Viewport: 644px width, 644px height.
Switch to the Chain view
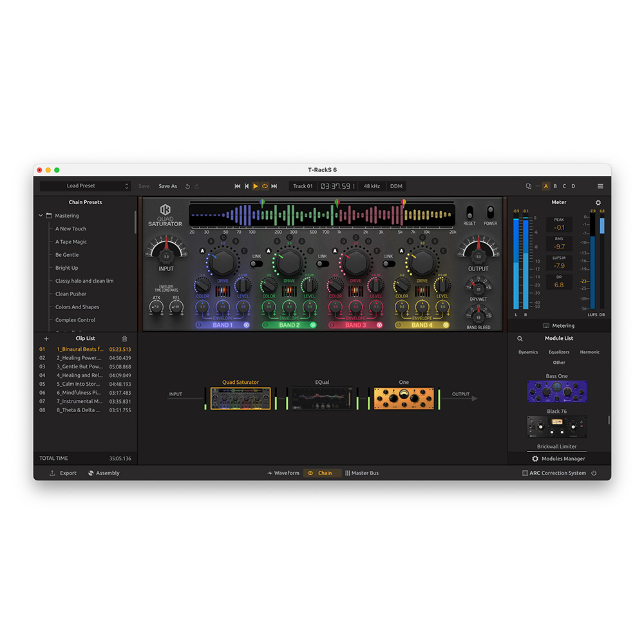(x=322, y=473)
